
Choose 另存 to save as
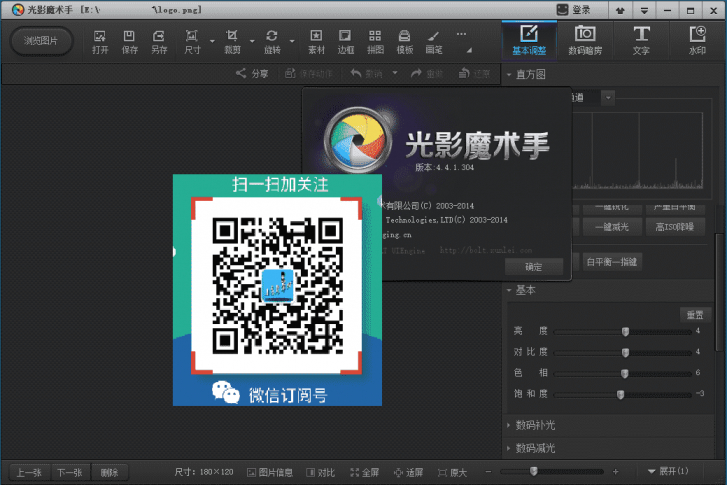click(159, 42)
